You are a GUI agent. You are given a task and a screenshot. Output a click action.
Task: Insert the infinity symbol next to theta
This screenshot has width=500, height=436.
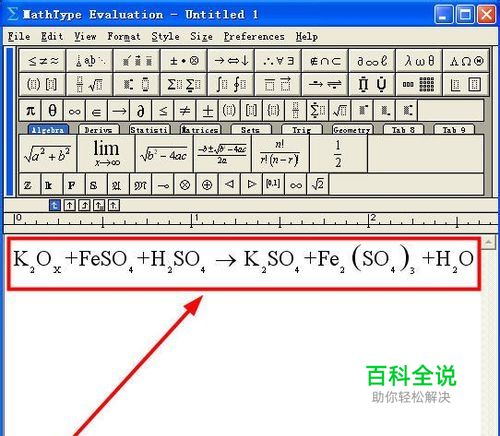(x=74, y=110)
